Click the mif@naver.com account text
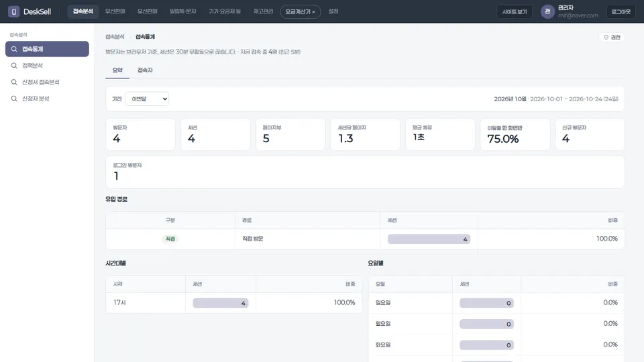The height and width of the screenshot is (362, 644). tap(578, 15)
